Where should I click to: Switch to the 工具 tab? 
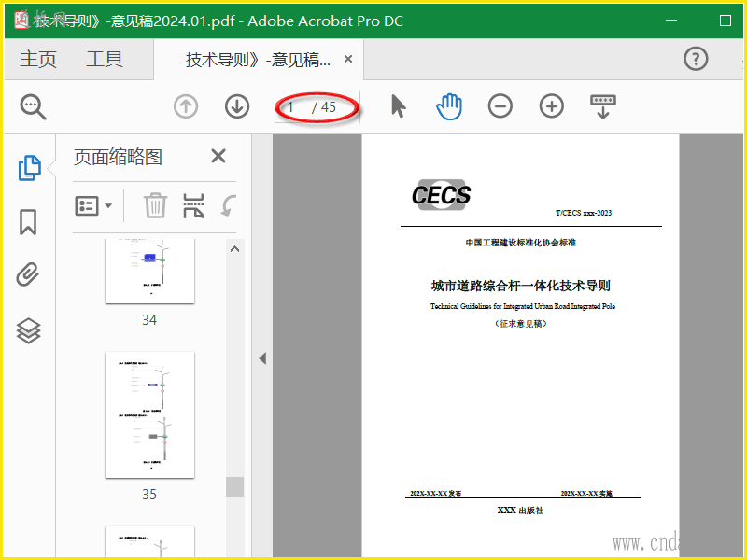pyautogui.click(x=105, y=60)
